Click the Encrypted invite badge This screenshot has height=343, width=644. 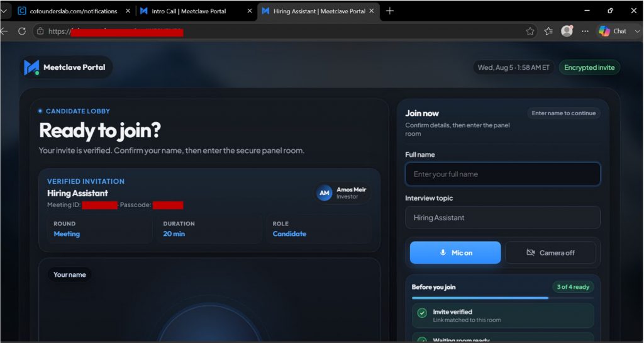coord(589,67)
